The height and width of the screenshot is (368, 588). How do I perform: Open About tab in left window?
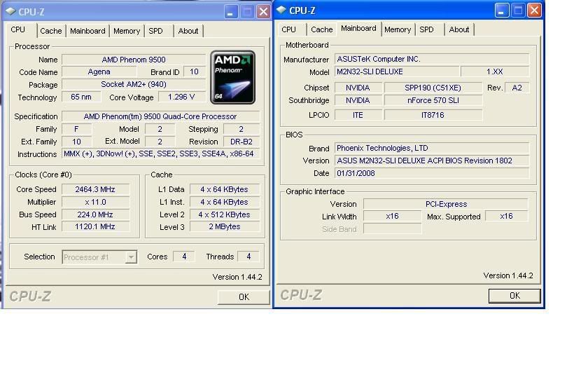pos(188,31)
